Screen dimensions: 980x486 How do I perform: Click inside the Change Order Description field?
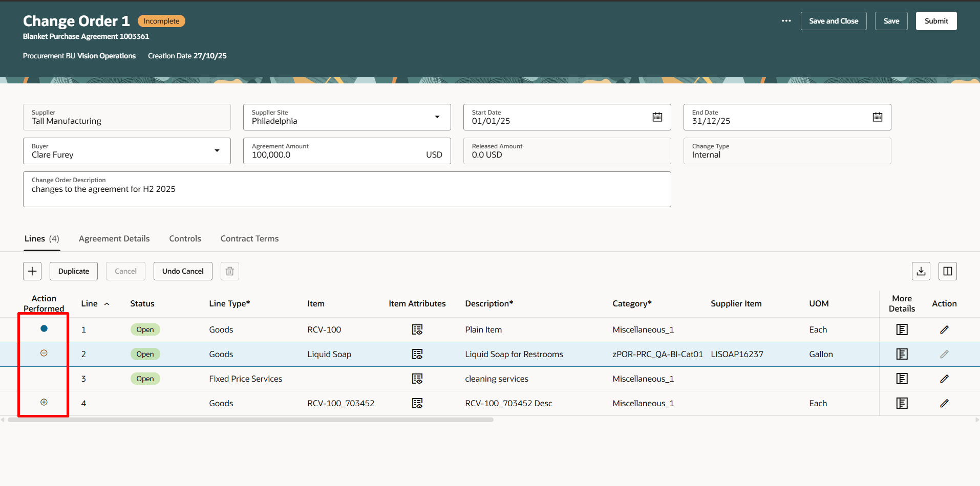347,189
